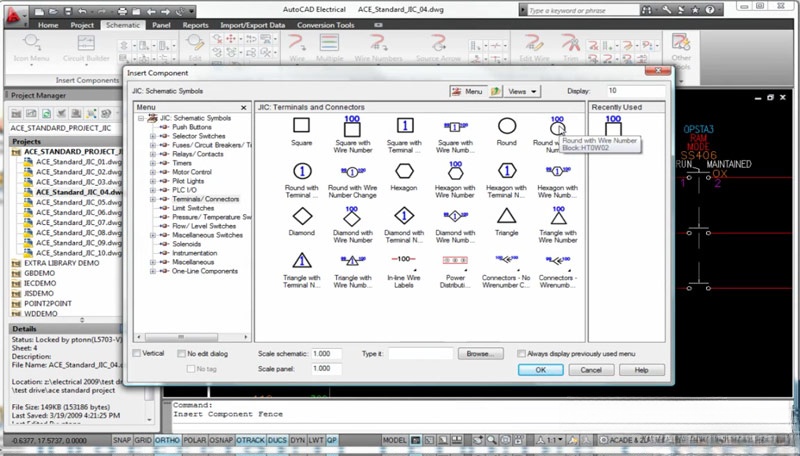Select Power Distribution symbol
This screenshot has width=800, height=456.
[455, 261]
